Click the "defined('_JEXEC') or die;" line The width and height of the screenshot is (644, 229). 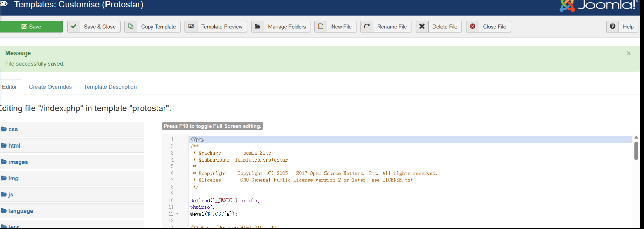(225, 201)
